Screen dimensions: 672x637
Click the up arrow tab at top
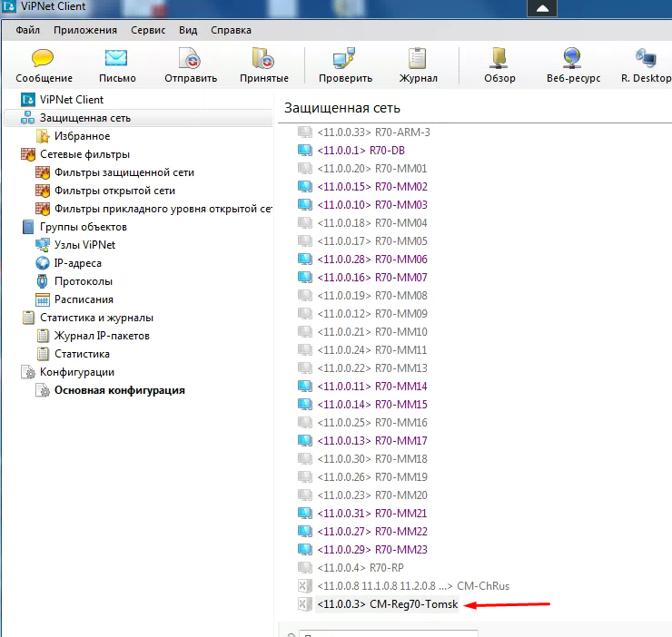point(542,8)
